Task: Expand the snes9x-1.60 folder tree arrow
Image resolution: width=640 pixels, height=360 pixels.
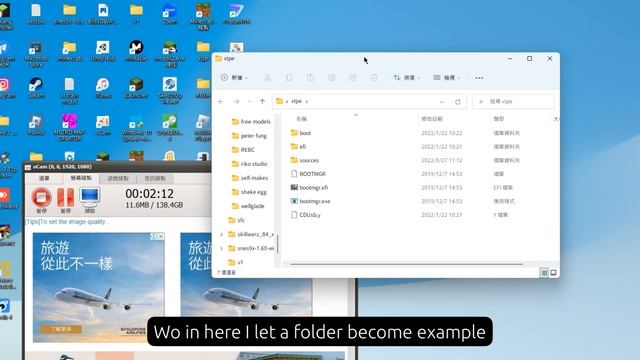Action: (x=222, y=248)
